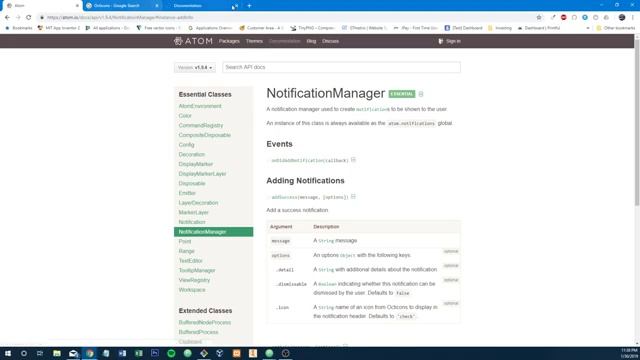This screenshot has height=360, width=640.
Task: Open Mail app from the taskbar
Action: 73,353
